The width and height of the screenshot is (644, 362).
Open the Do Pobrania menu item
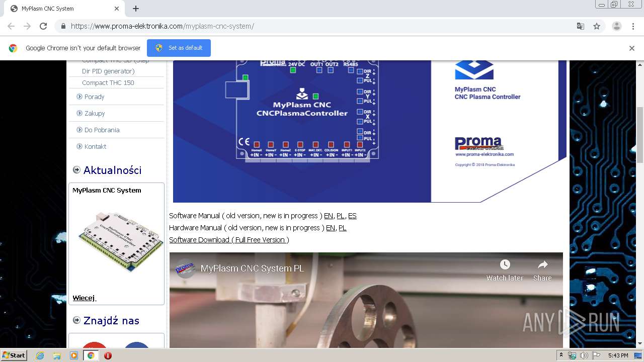102,130
